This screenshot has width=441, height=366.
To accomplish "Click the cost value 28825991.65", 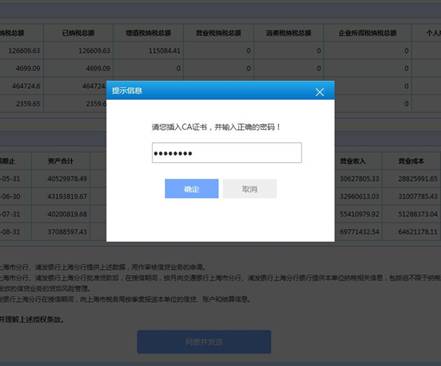I will [418, 179].
